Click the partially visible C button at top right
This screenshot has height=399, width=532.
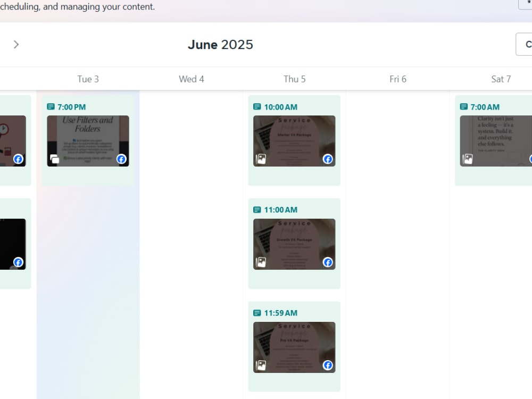pos(524,44)
